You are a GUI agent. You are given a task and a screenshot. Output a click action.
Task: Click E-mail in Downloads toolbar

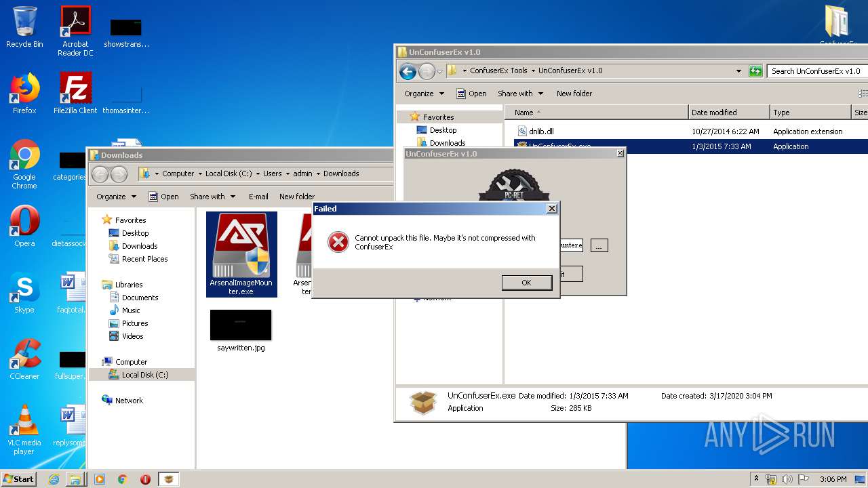tap(258, 197)
